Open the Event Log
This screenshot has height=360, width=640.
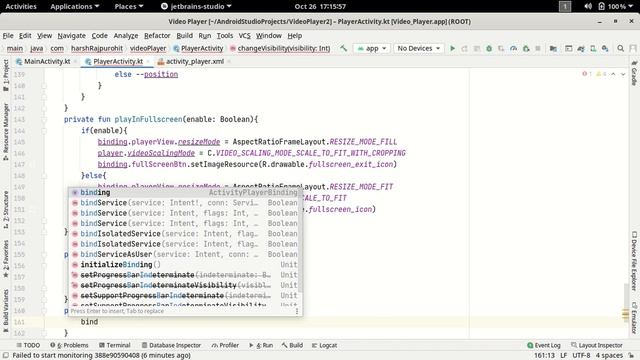point(544,345)
